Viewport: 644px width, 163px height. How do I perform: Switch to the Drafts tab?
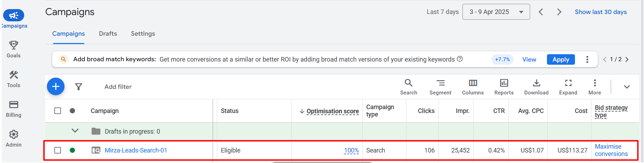[x=108, y=34]
